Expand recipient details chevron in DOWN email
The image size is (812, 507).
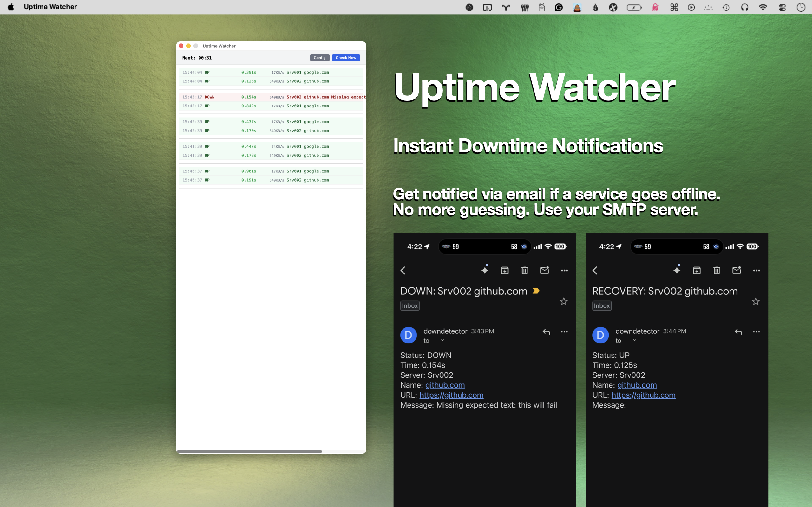(442, 340)
